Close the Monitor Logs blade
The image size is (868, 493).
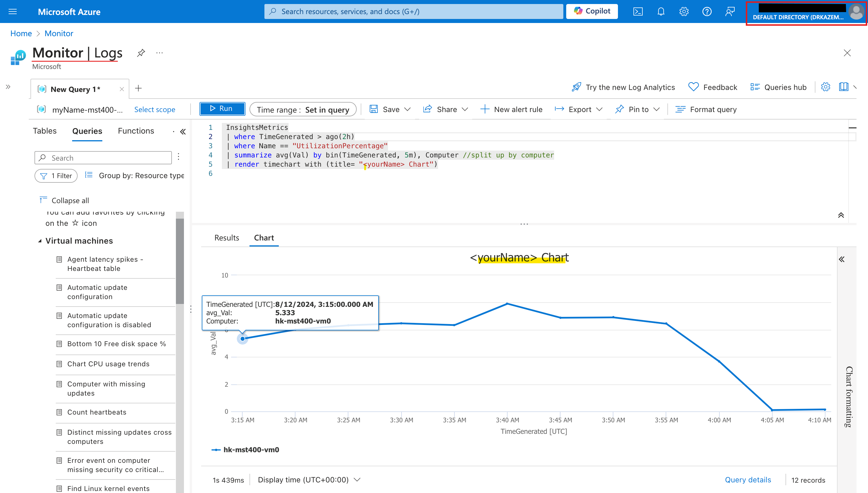tap(847, 53)
